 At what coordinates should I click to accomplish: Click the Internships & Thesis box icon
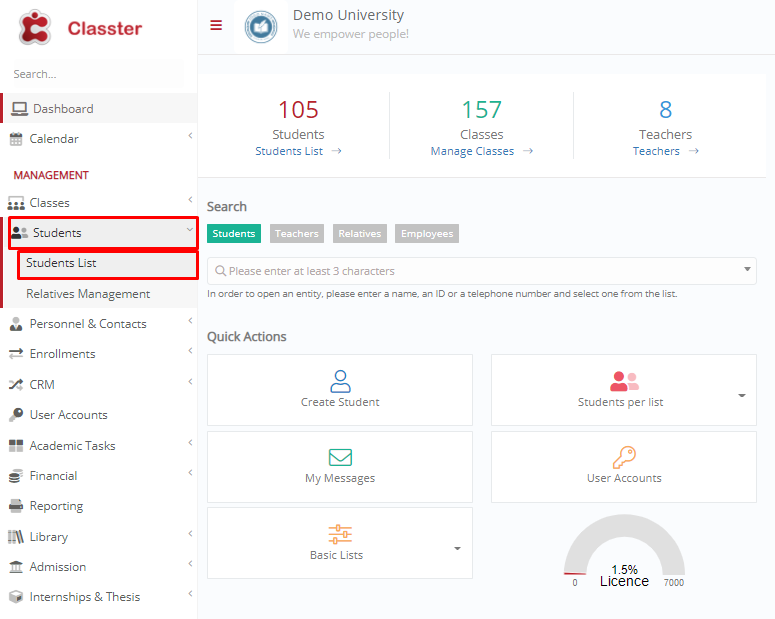pos(16,597)
